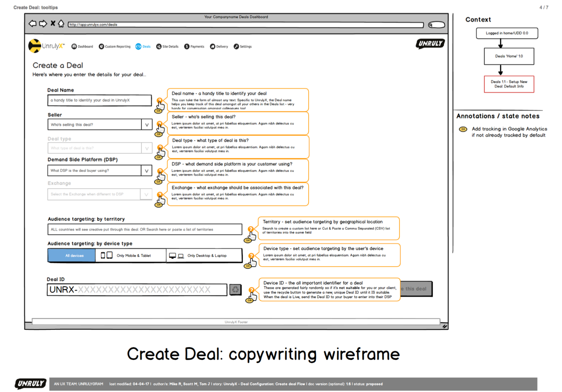This screenshot has height=392, width=562.
Task: Click the Deal Name help question icon
Action: [x=160, y=101]
